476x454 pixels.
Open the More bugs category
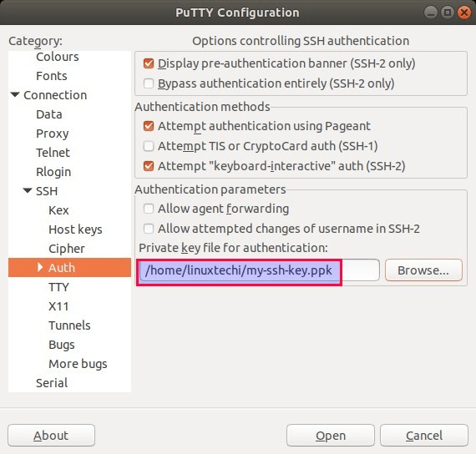click(78, 364)
